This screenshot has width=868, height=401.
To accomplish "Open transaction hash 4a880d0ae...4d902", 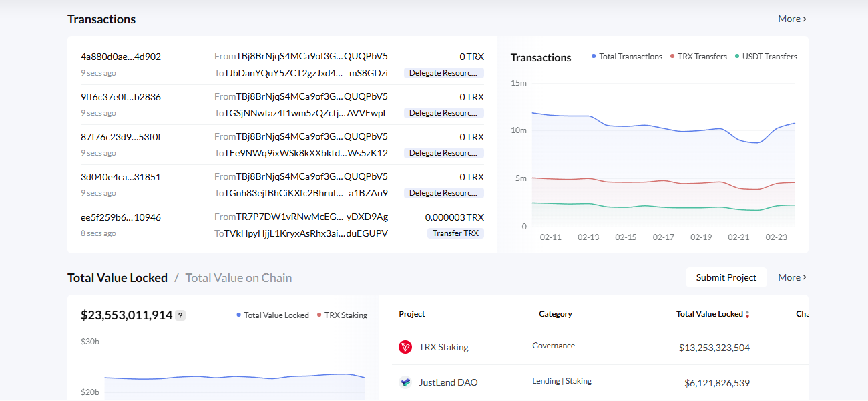I will [x=121, y=57].
